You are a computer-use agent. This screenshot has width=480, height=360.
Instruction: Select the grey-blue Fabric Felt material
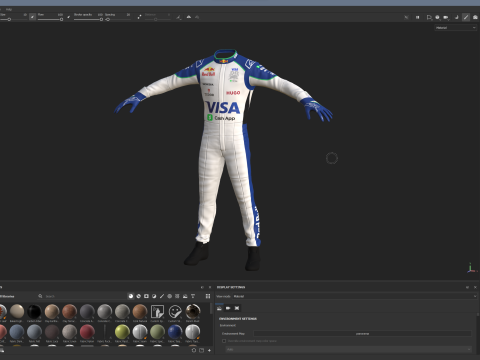pos(34,332)
